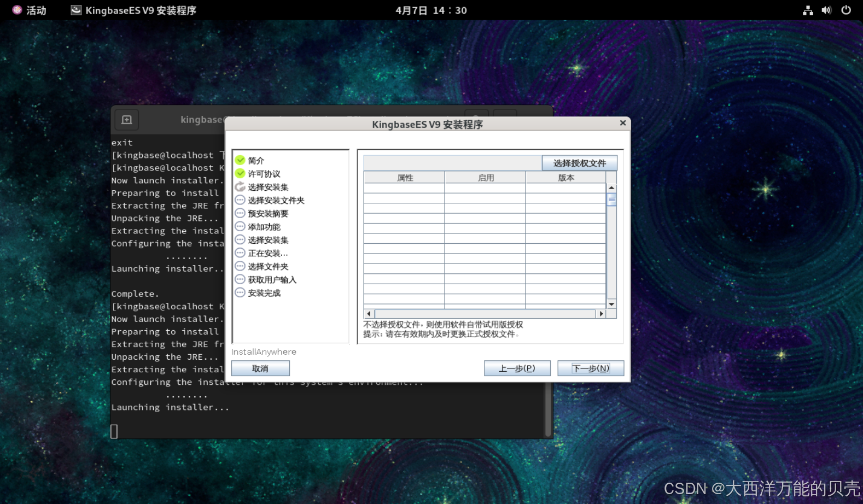Click the table's vertical scrollbar up arrow

tap(611, 187)
